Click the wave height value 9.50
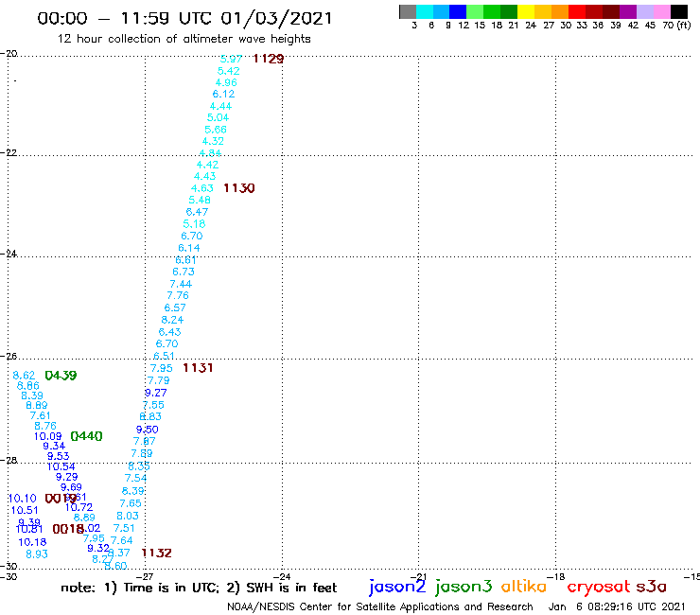The image size is (700, 615). tap(148, 430)
